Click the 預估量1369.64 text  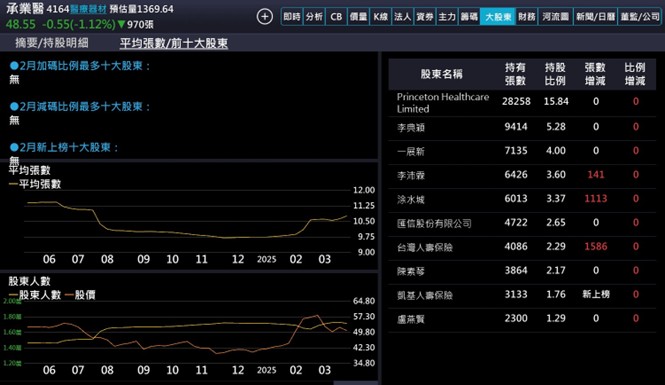(x=141, y=9)
